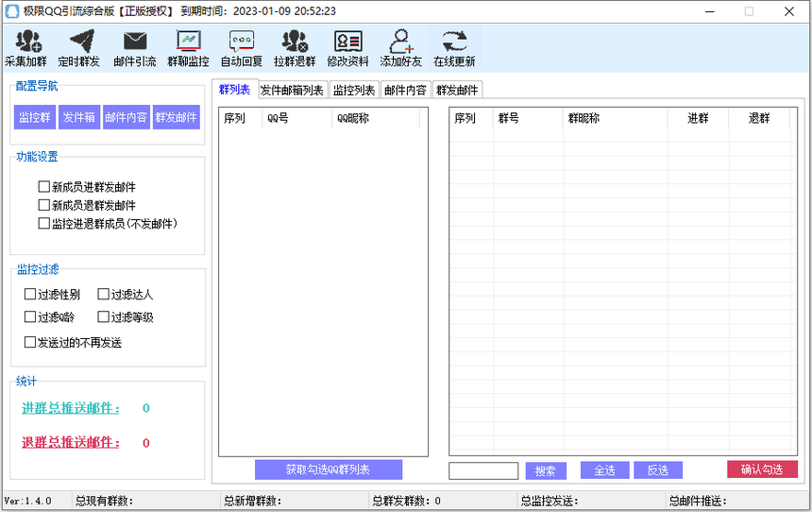
Task: Click the QQ昵称 column header
Action: (376, 118)
